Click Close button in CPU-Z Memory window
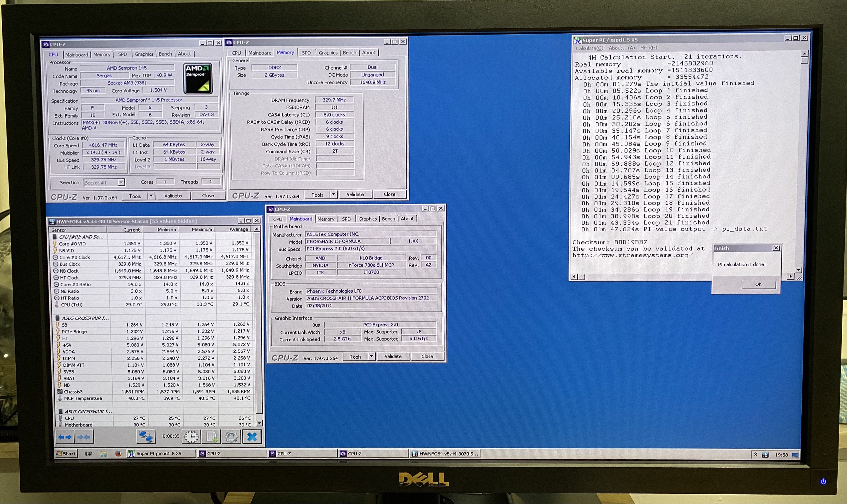The width and height of the screenshot is (847, 504). pos(390,194)
